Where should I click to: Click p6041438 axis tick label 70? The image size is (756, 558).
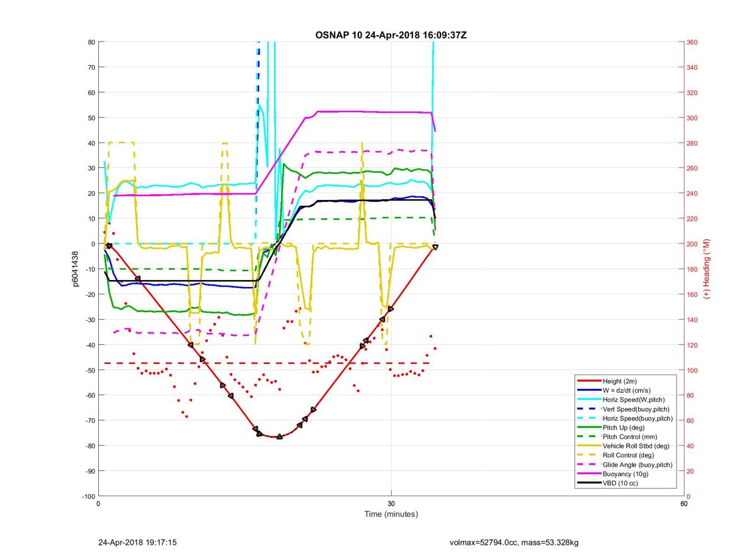pos(91,67)
